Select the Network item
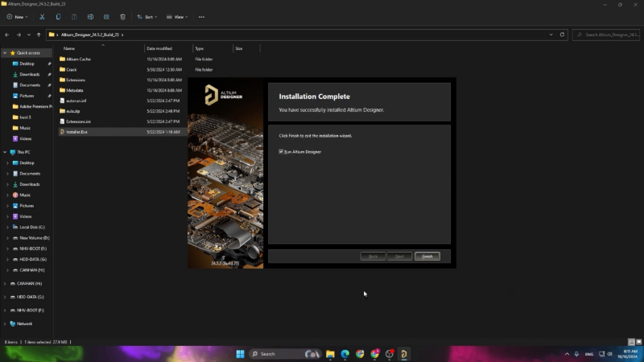Viewport: 644px width, 362px height. point(24,324)
